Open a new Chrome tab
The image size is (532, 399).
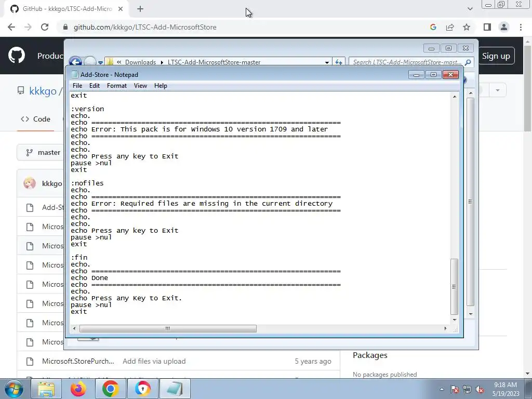point(140,9)
